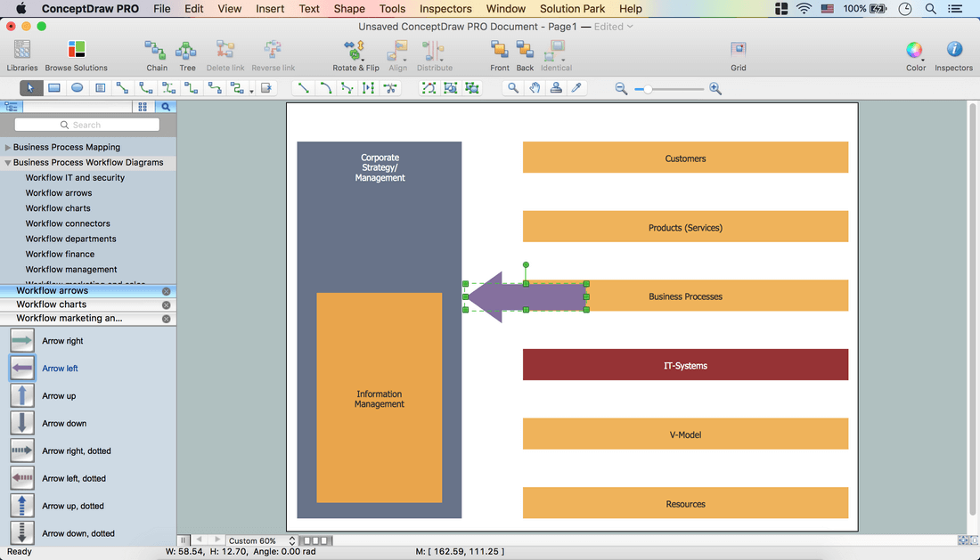The image size is (980, 560).
Task: Click the zoom slider handle
Action: pos(649,89)
